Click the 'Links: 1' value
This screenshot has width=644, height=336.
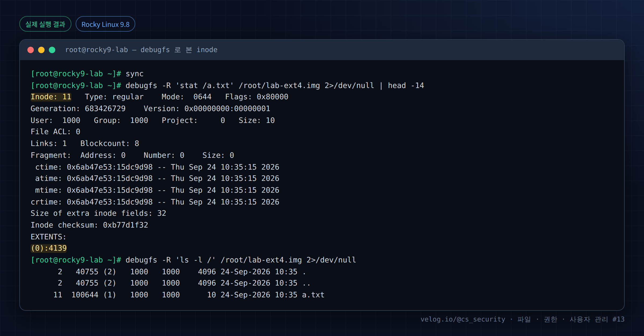pos(49,144)
